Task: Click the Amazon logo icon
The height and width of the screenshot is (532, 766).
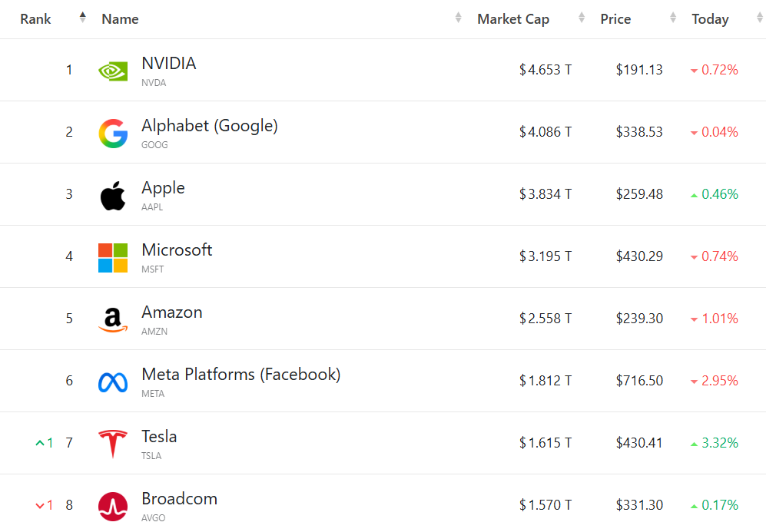Action: click(113, 319)
